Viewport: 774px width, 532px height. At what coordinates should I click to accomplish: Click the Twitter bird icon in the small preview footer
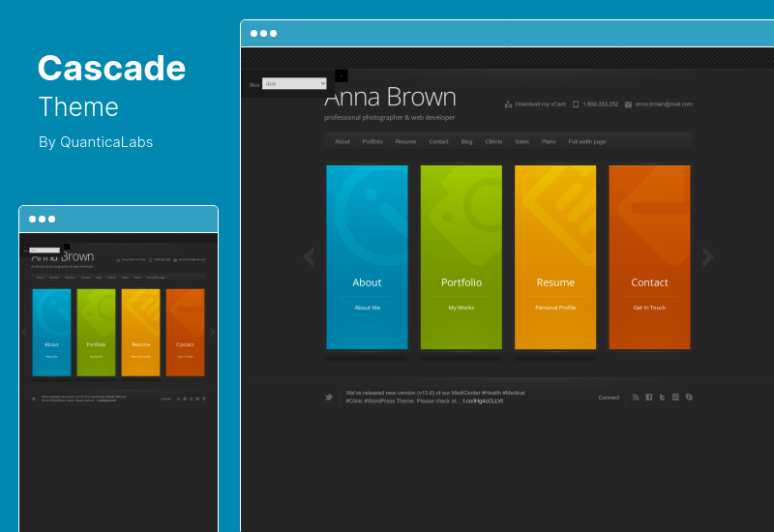34,399
